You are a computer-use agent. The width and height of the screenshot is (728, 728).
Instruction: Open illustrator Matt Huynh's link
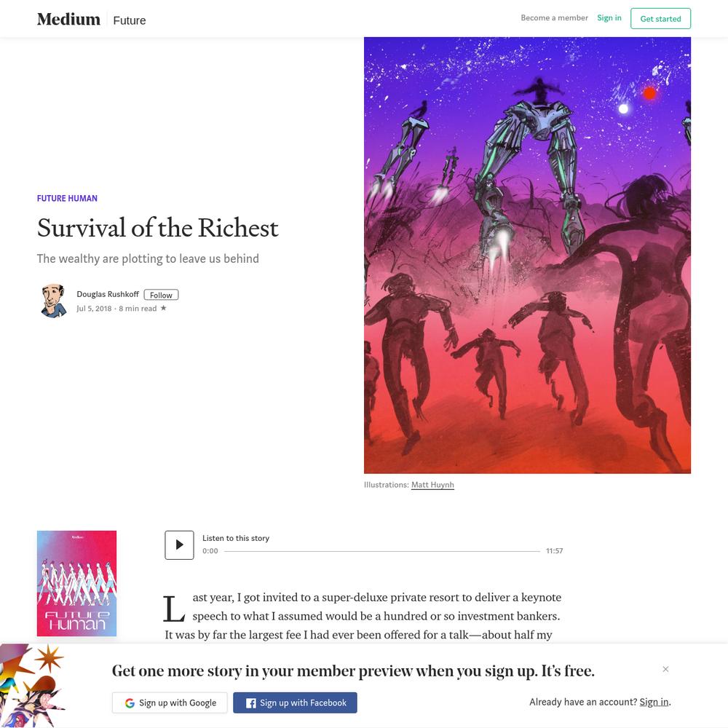point(432,485)
